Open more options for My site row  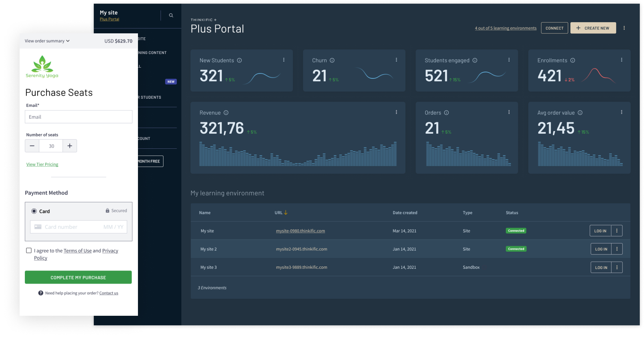tap(617, 231)
